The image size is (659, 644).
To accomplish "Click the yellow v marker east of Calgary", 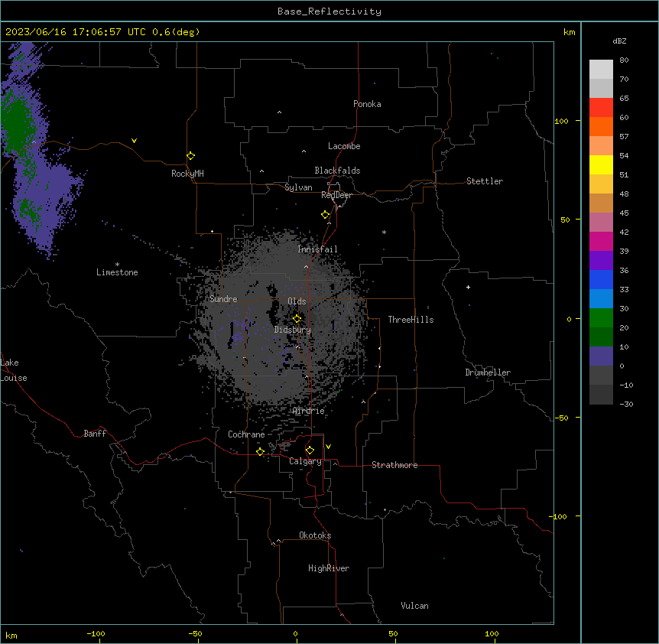I will [328, 447].
